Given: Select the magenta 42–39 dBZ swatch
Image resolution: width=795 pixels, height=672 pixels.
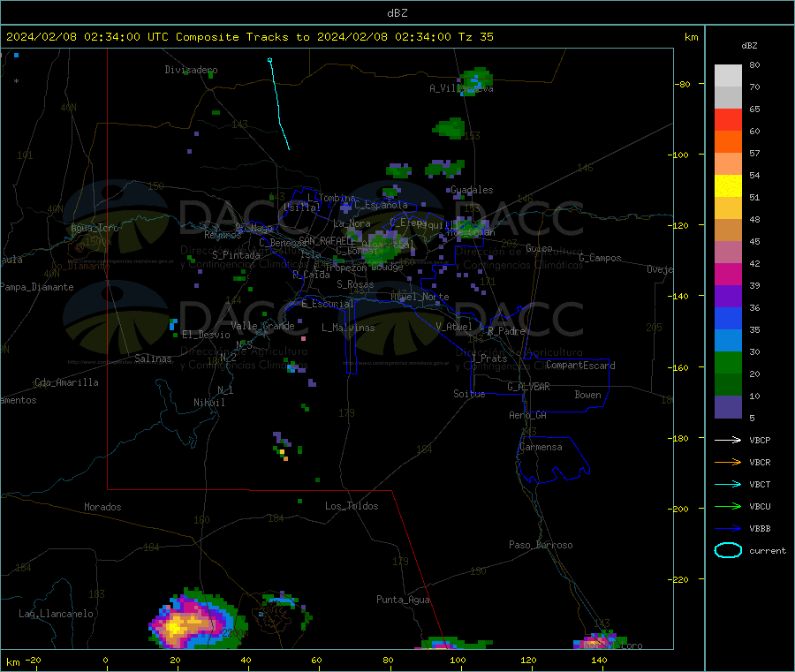Looking at the screenshot, I should [x=728, y=274].
